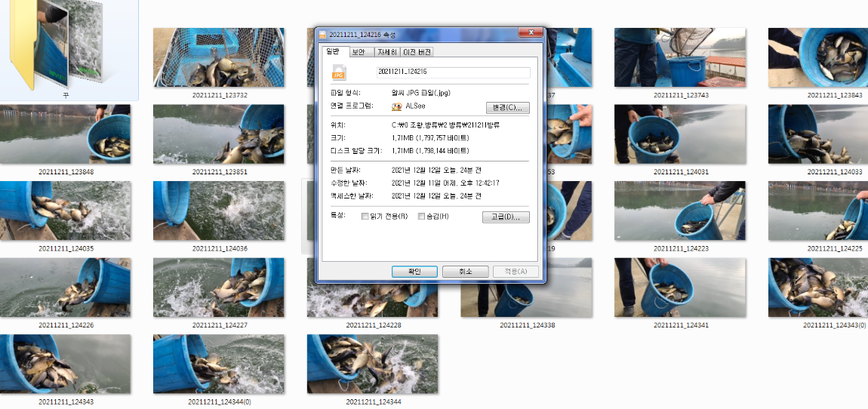
Task: Open the 자세히 tab
Action: (386, 52)
